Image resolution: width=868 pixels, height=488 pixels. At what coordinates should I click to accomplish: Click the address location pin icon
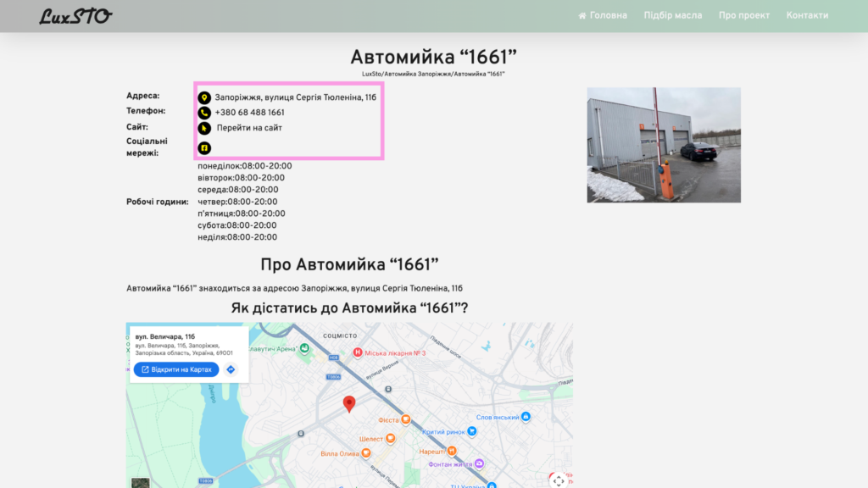pos(204,97)
